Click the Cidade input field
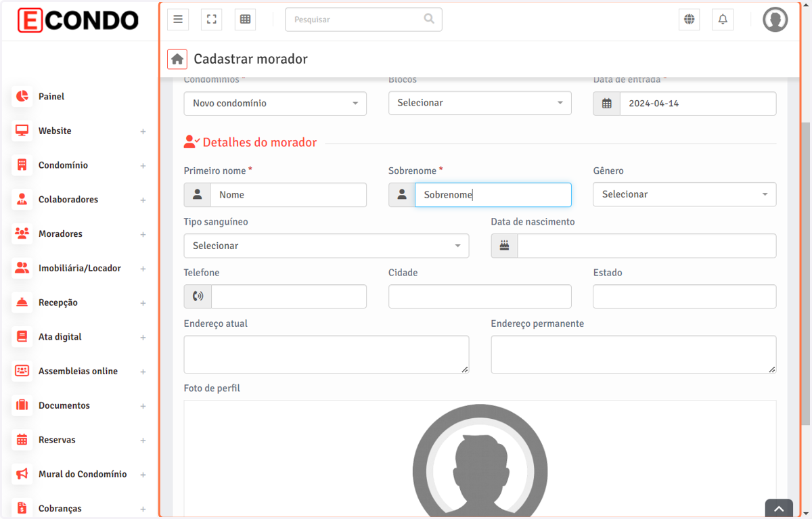This screenshot has width=812, height=519. (x=480, y=296)
